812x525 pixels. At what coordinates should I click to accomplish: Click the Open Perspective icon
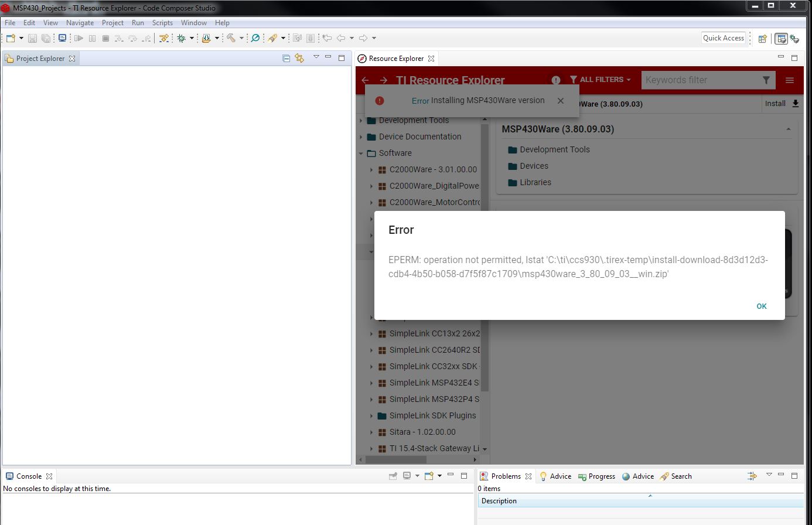pyautogui.click(x=762, y=39)
